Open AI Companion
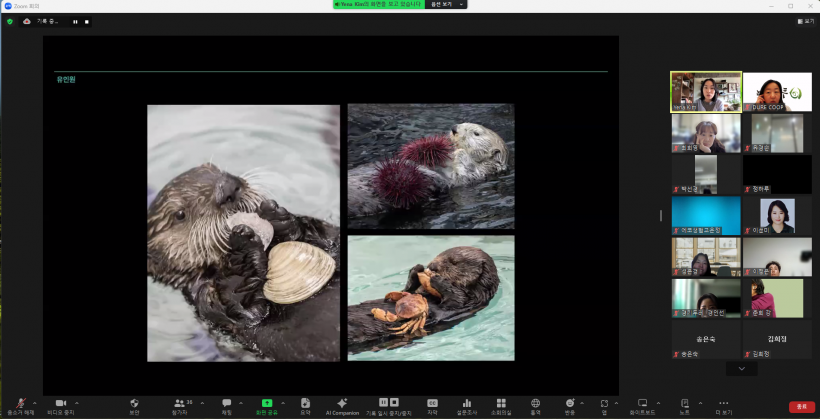The image size is (820, 419). 342,403
